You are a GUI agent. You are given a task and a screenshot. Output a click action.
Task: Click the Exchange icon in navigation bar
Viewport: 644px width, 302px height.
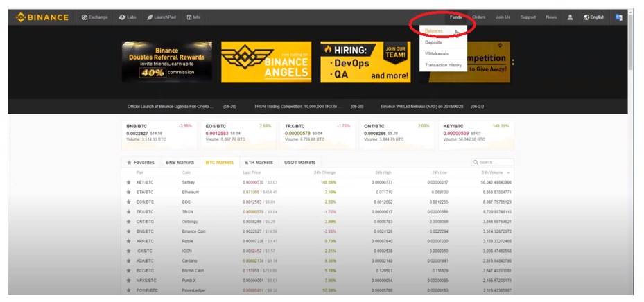pos(84,17)
